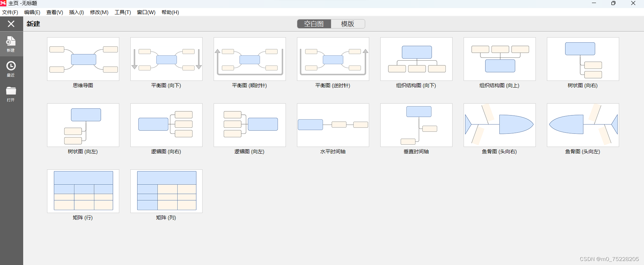This screenshot has height=265, width=644.
Task: Switch to the 空白图 tab
Action: (314, 24)
